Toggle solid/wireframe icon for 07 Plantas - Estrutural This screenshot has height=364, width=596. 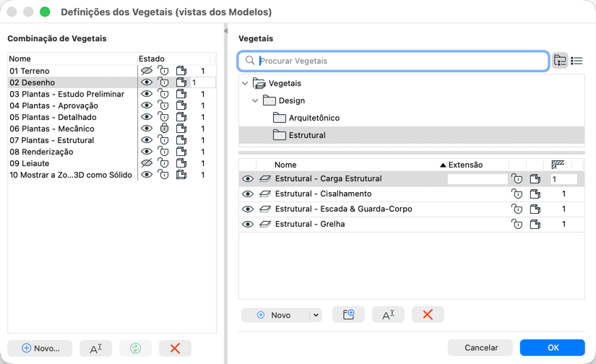(181, 140)
